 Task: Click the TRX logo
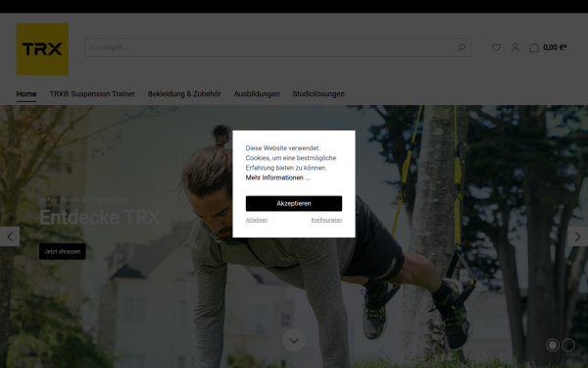point(42,49)
